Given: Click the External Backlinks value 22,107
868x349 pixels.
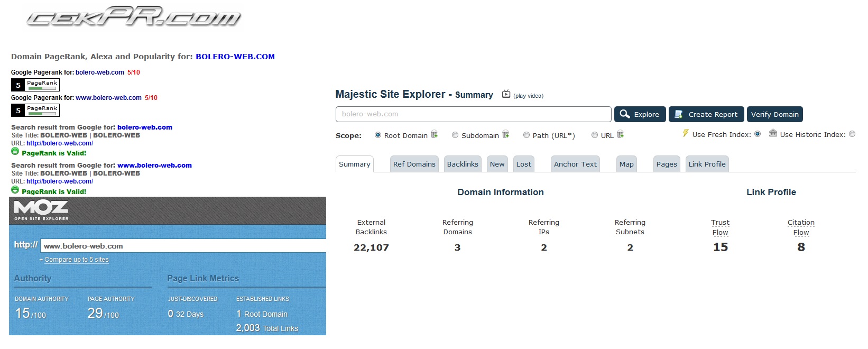Looking at the screenshot, I should coord(371,247).
